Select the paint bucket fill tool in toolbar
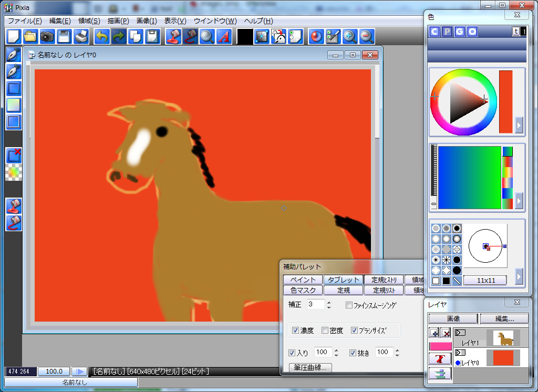 [173, 36]
